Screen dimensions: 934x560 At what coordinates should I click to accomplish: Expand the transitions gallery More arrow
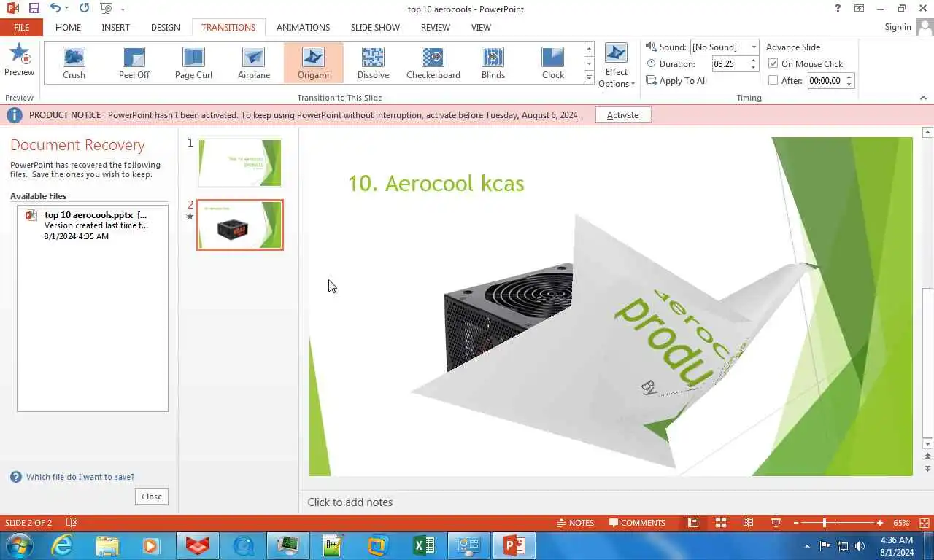589,77
